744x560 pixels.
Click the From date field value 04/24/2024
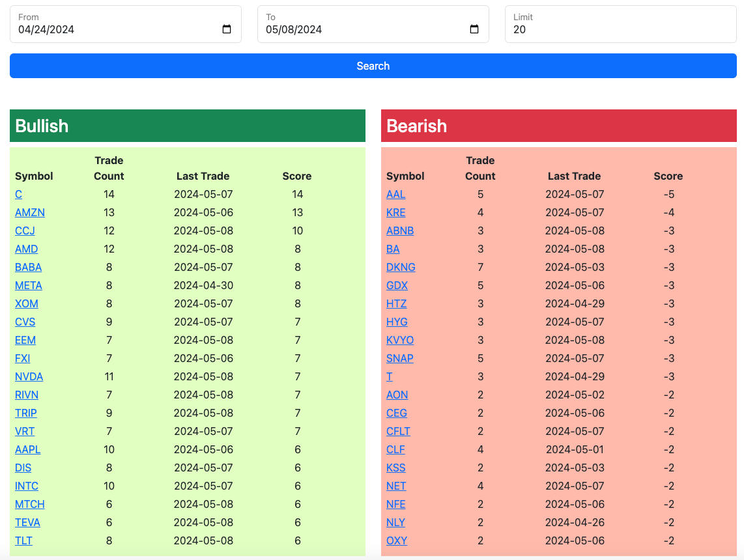(x=46, y=29)
